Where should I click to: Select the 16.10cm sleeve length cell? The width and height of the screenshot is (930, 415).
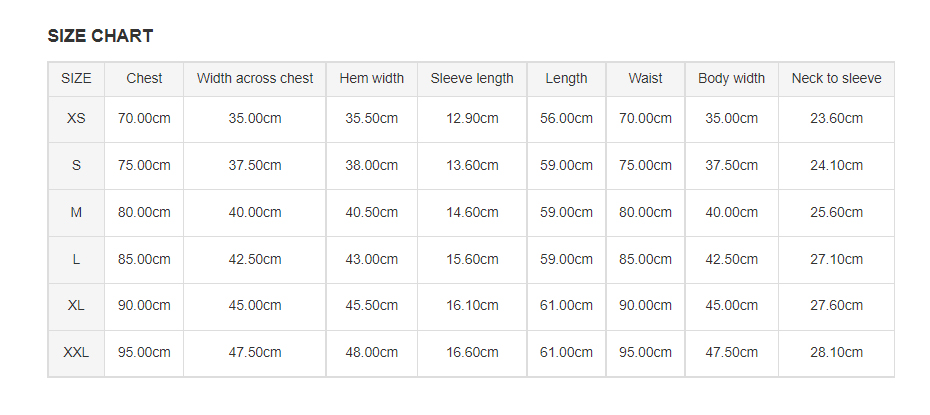(472, 306)
